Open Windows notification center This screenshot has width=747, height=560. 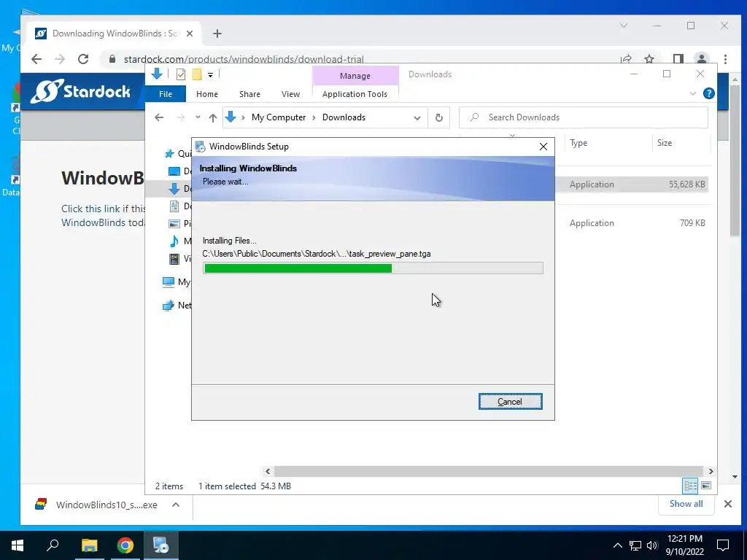coord(723,545)
